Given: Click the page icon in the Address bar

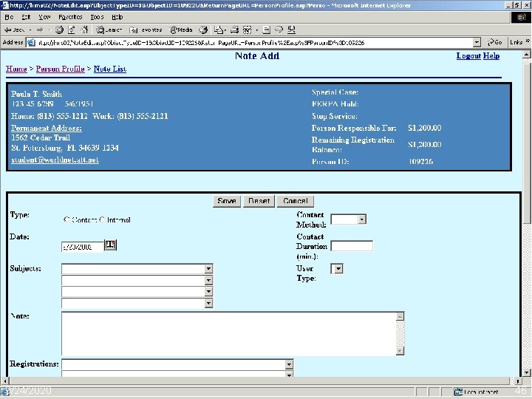Looking at the screenshot, I should tap(31, 43).
